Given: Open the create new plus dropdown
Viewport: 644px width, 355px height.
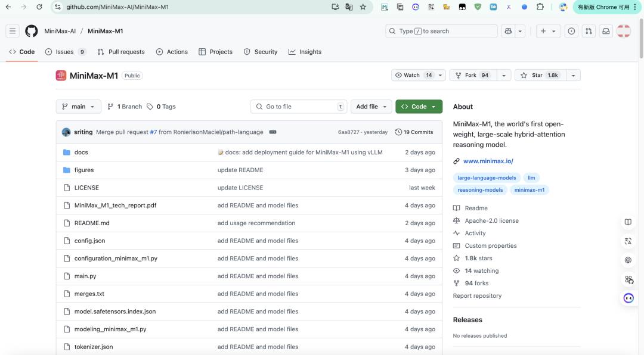Looking at the screenshot, I should click(549, 31).
